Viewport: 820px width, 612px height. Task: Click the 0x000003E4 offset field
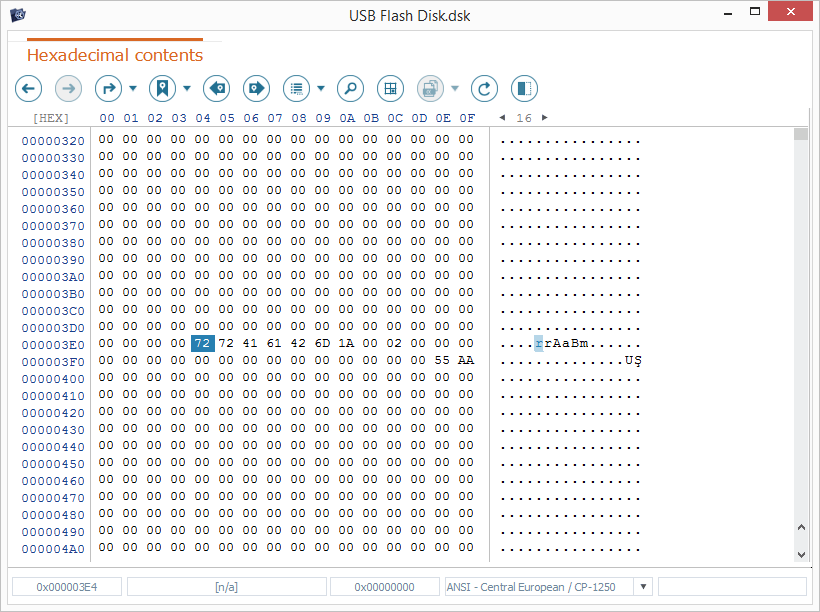pos(67,587)
